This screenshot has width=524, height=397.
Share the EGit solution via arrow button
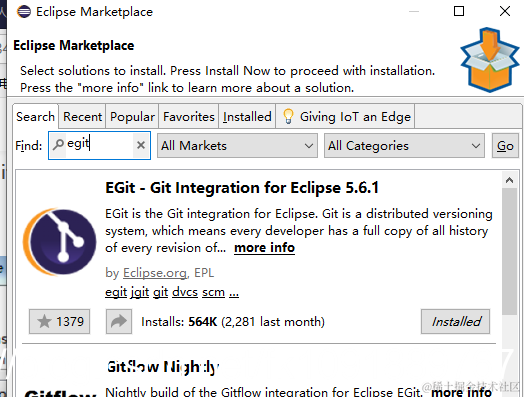coord(119,321)
